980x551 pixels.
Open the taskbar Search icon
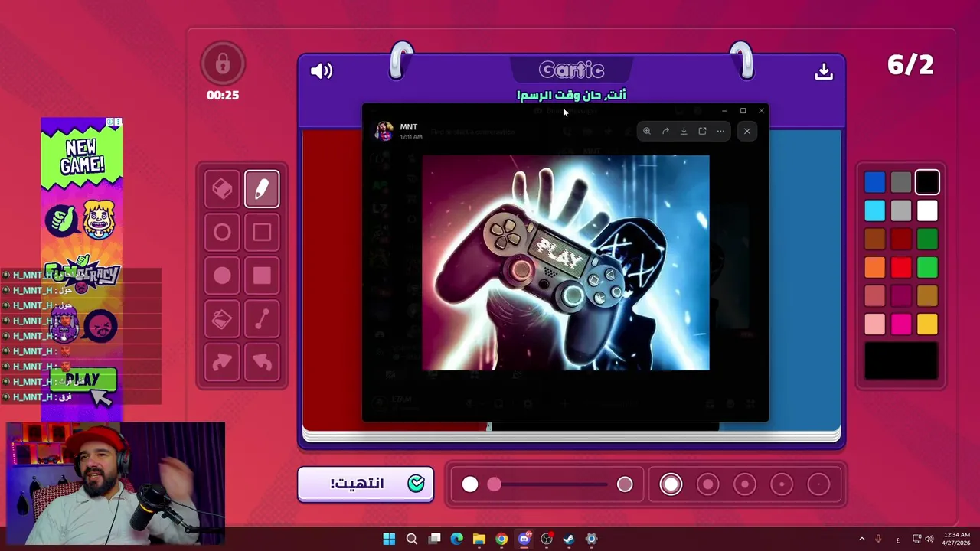(412, 539)
